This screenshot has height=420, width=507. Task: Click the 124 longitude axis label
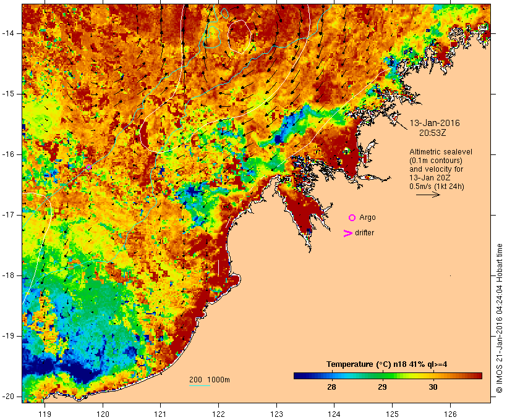pos(334,414)
